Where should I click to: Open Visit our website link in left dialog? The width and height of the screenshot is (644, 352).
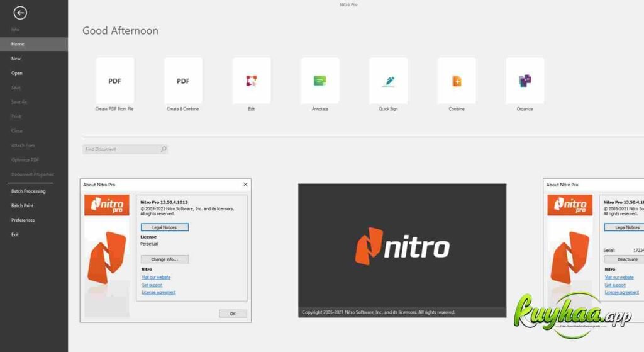point(156,278)
